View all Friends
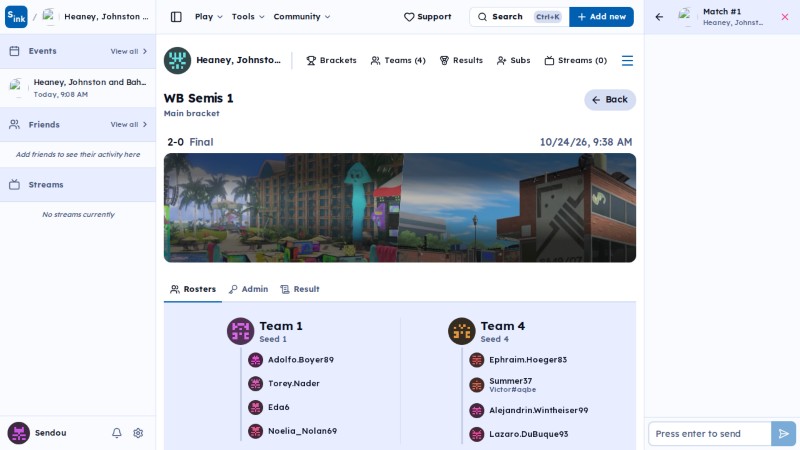 pos(129,124)
